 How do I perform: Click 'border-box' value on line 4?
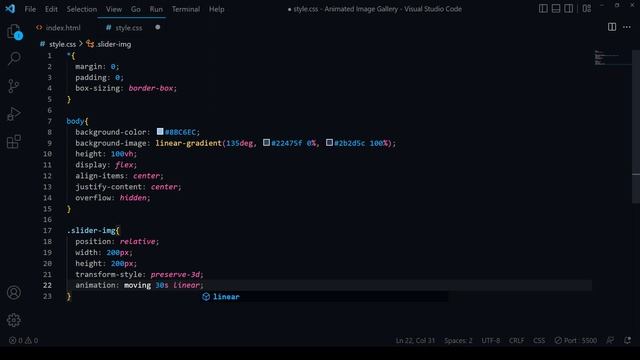(x=151, y=88)
